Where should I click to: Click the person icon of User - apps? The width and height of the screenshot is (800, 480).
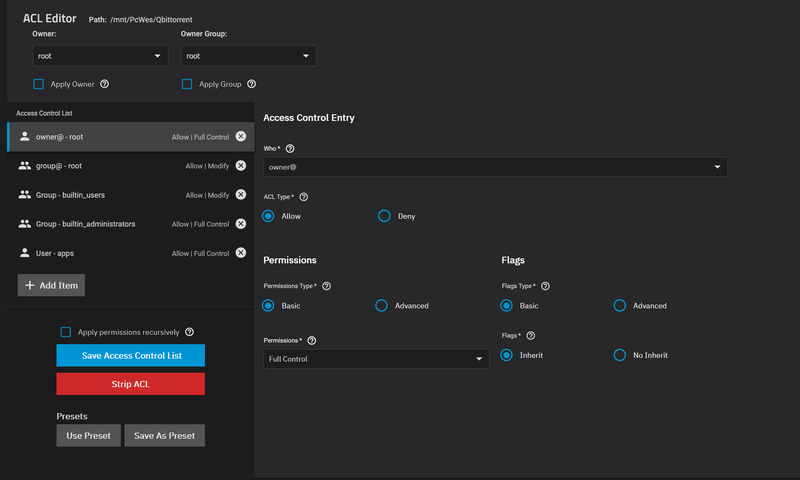click(24, 252)
